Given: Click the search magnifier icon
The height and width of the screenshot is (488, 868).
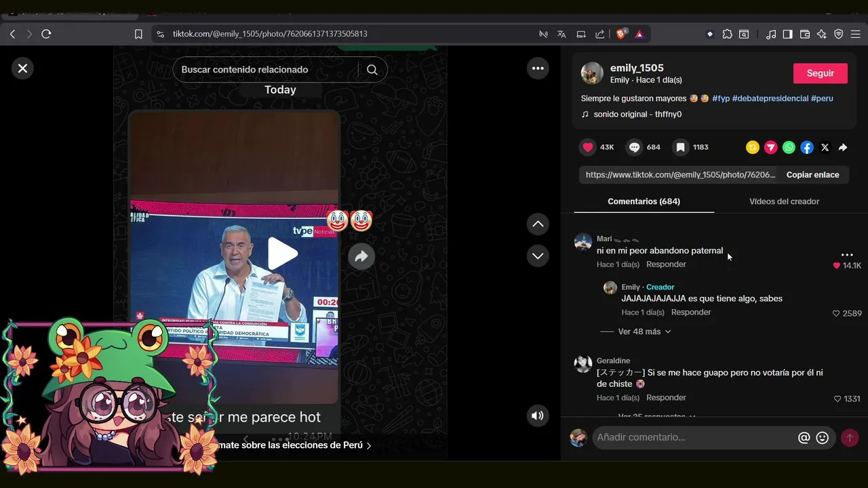Looking at the screenshot, I should click(x=372, y=70).
